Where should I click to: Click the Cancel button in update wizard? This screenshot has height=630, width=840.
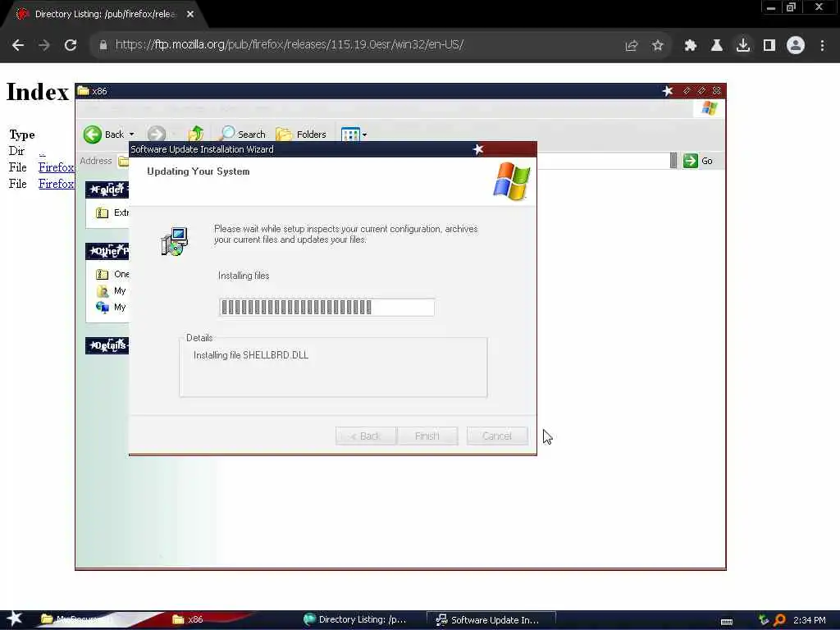pyautogui.click(x=497, y=436)
